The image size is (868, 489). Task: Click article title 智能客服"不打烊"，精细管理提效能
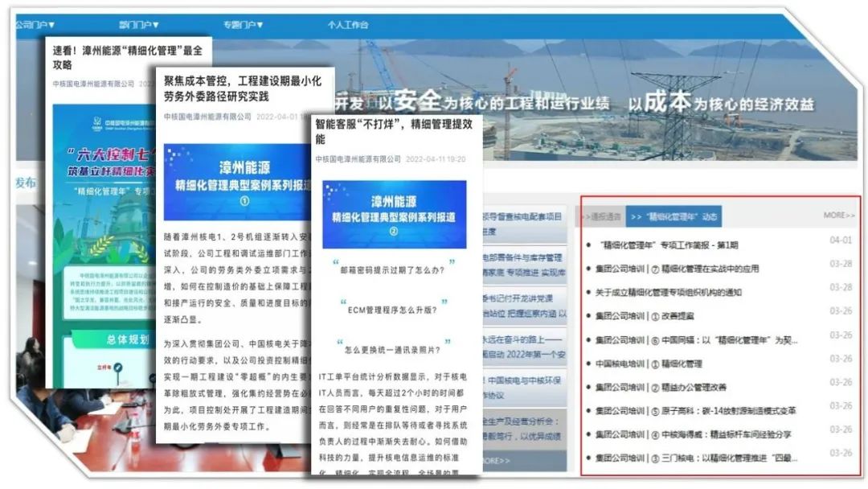point(394,131)
